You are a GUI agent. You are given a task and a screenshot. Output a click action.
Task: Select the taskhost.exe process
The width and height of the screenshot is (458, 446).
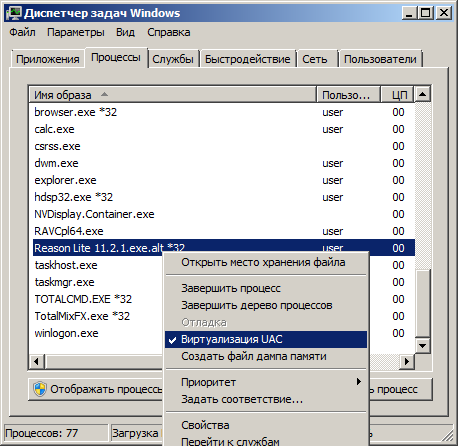(x=97, y=265)
